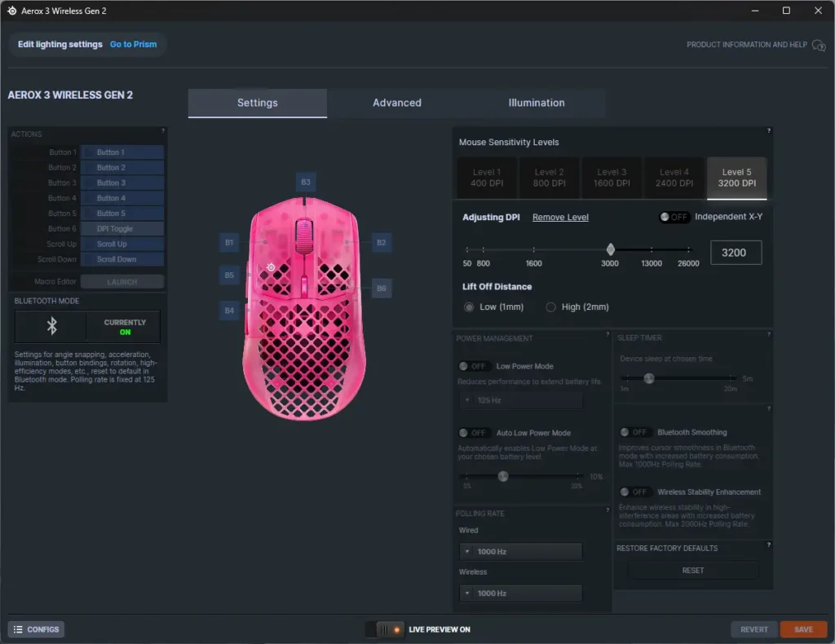Click the B5 side button marker
The image size is (835, 644).
pos(229,276)
